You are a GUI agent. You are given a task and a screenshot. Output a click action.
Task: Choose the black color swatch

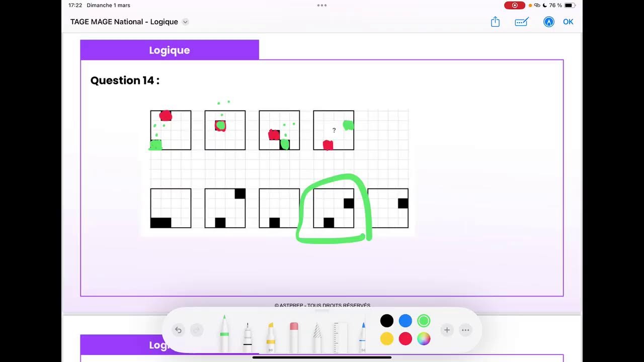387,321
